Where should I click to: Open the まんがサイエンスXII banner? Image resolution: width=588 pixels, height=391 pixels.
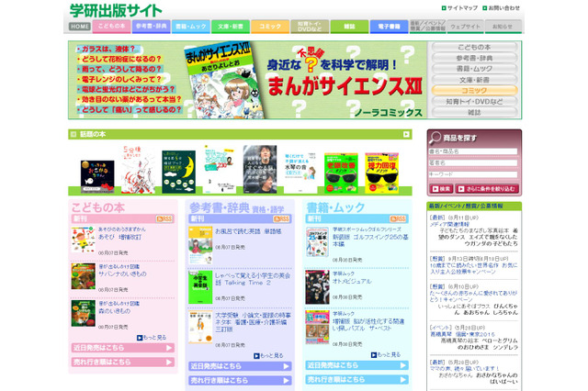(x=247, y=80)
